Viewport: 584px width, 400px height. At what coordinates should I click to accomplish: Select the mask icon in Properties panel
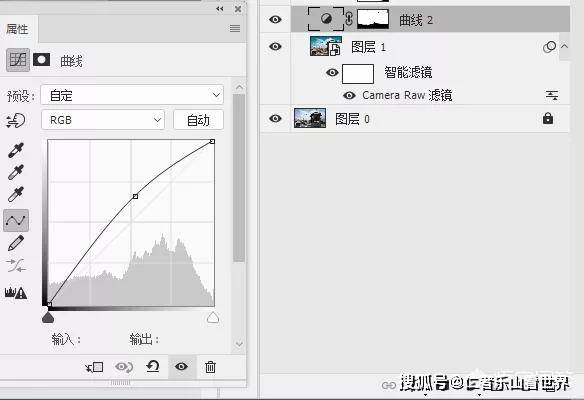[41, 60]
